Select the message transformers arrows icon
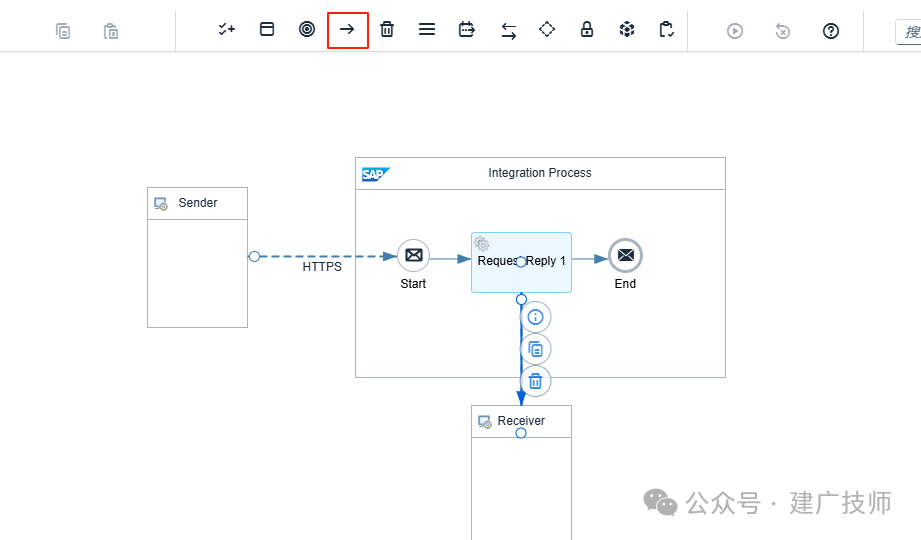921x540 pixels. (509, 31)
